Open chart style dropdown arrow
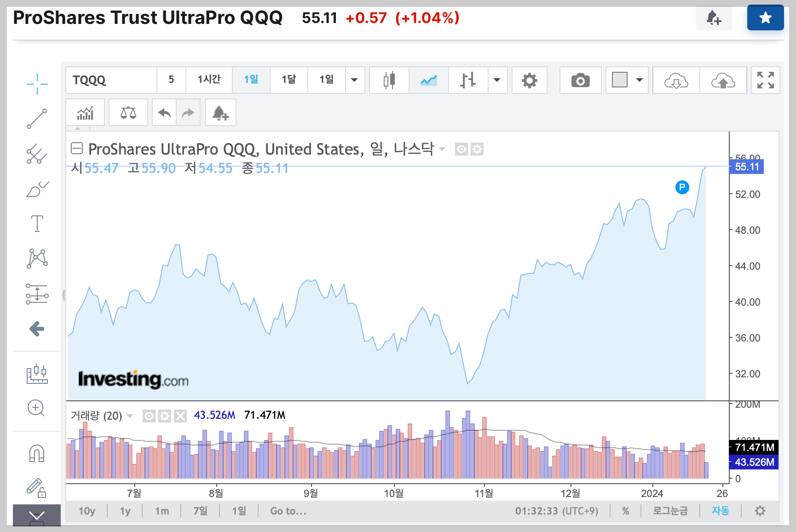 pyautogui.click(x=497, y=80)
